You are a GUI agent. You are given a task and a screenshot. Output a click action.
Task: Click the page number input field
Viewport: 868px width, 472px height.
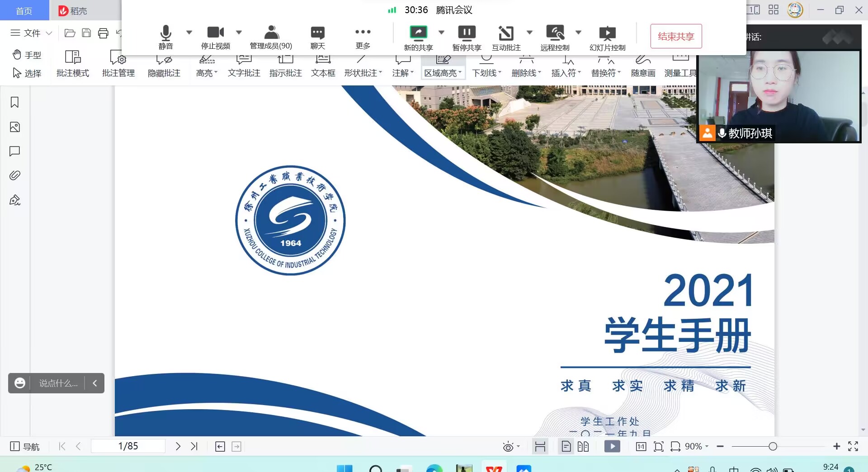128,447
